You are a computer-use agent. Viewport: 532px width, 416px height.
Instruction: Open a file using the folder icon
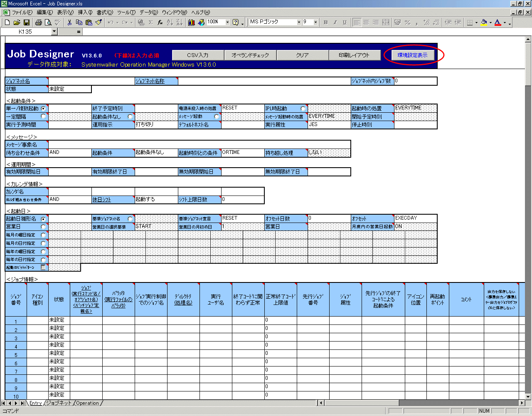click(17, 22)
